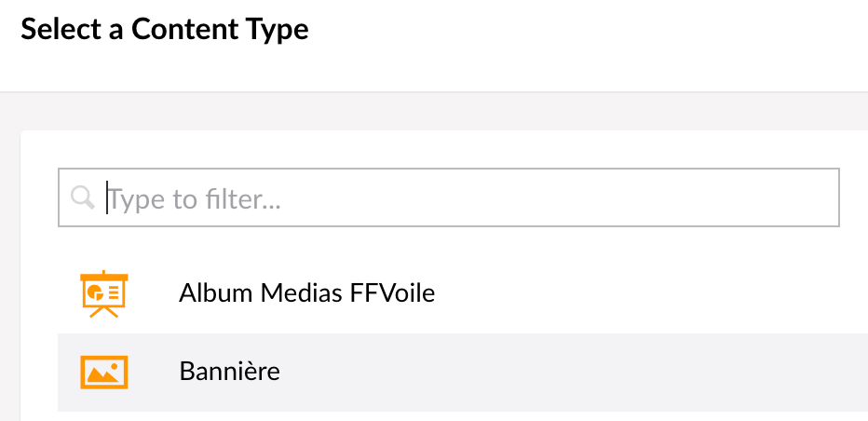
Task: Pick the Bannière label text
Action: [229, 372]
